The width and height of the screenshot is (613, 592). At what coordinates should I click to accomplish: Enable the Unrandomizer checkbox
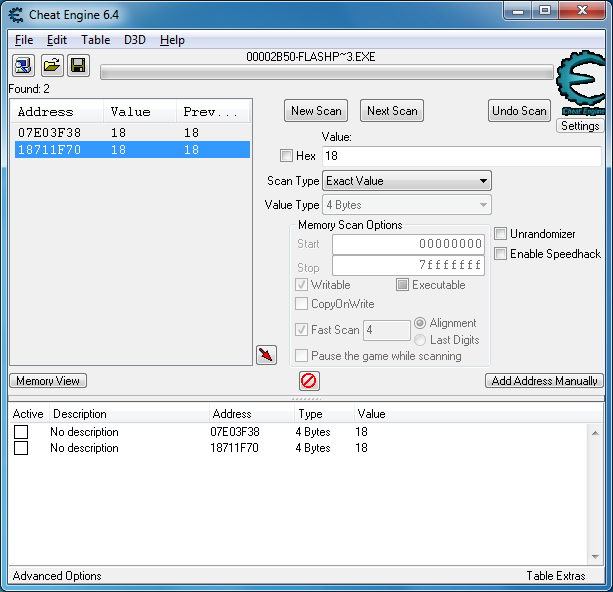(500, 234)
